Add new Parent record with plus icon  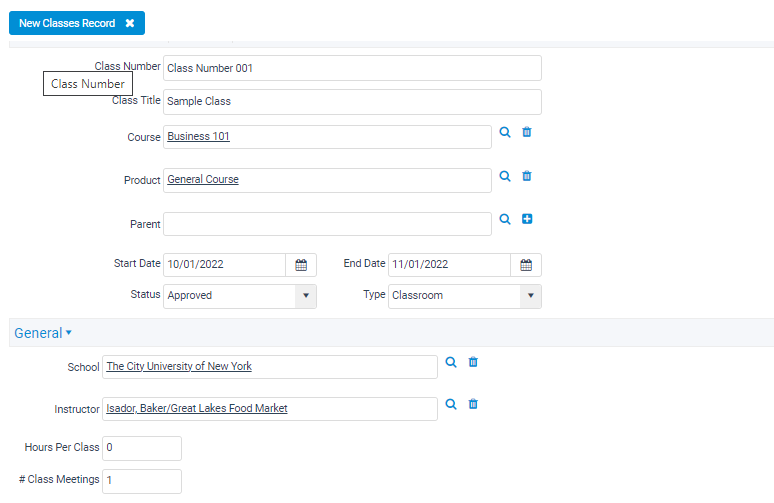(x=527, y=219)
